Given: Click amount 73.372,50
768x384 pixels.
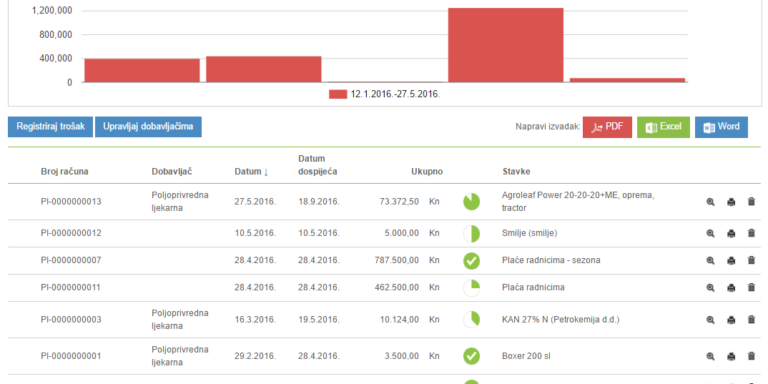Looking at the screenshot, I should click(399, 201).
